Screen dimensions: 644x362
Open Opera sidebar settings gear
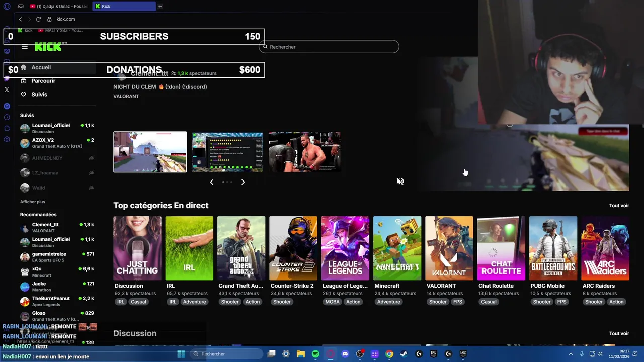pyautogui.click(x=7, y=139)
